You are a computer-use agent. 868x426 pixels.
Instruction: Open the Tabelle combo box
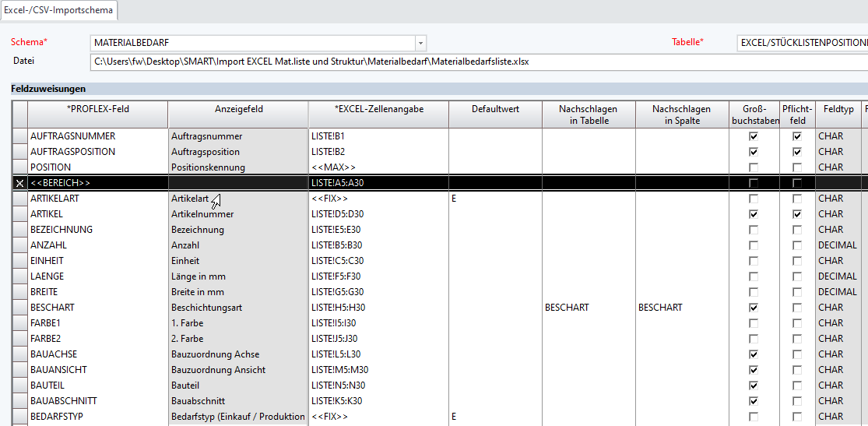(x=802, y=43)
